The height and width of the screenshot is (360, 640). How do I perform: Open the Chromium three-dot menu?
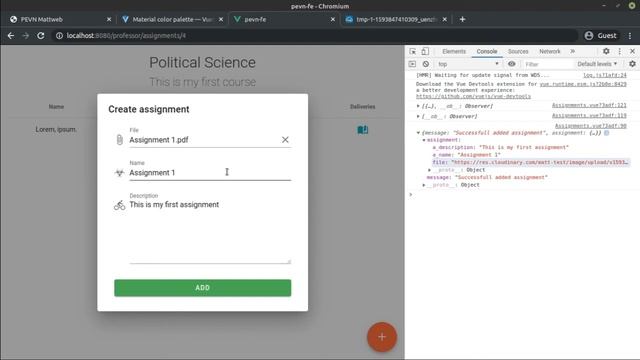coord(630,36)
